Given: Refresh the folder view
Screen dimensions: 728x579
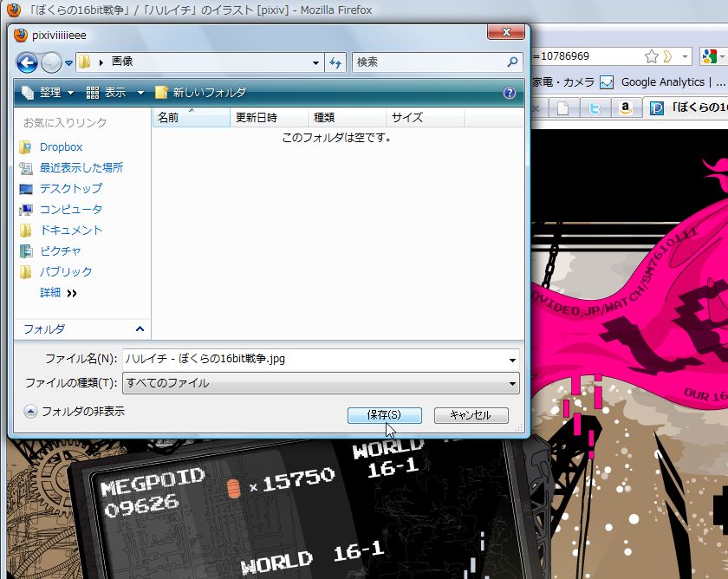Looking at the screenshot, I should point(335,62).
